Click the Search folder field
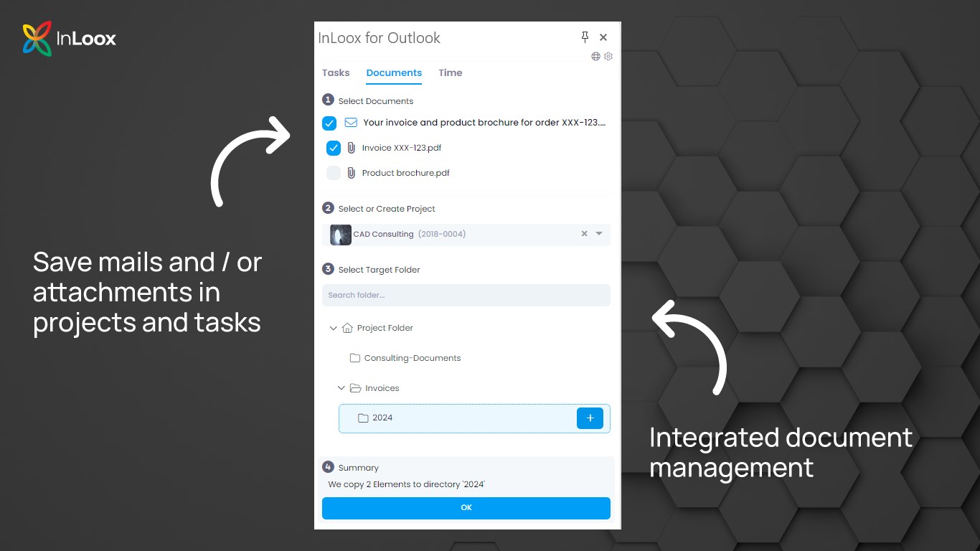Screen dimensions: 980x551 coord(466,295)
